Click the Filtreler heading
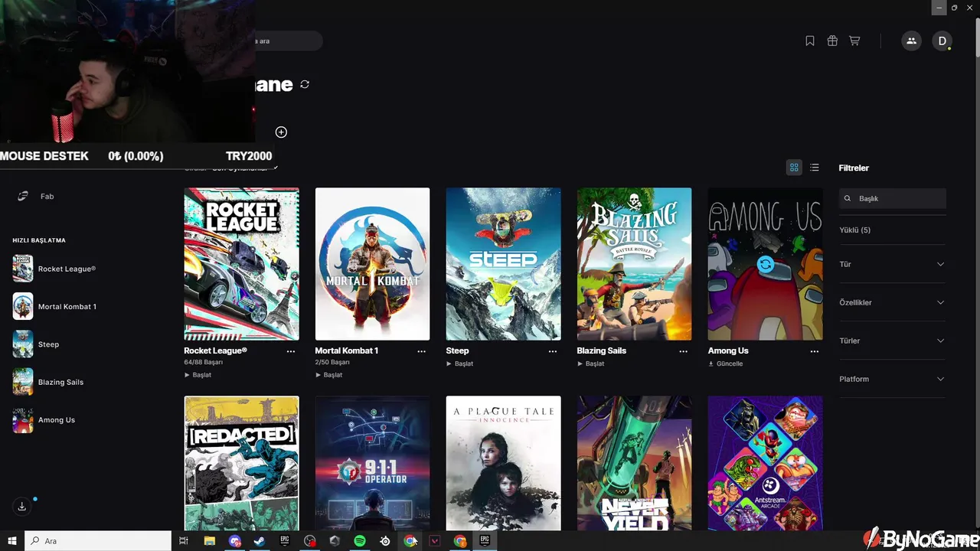980x551 pixels. [x=854, y=168]
